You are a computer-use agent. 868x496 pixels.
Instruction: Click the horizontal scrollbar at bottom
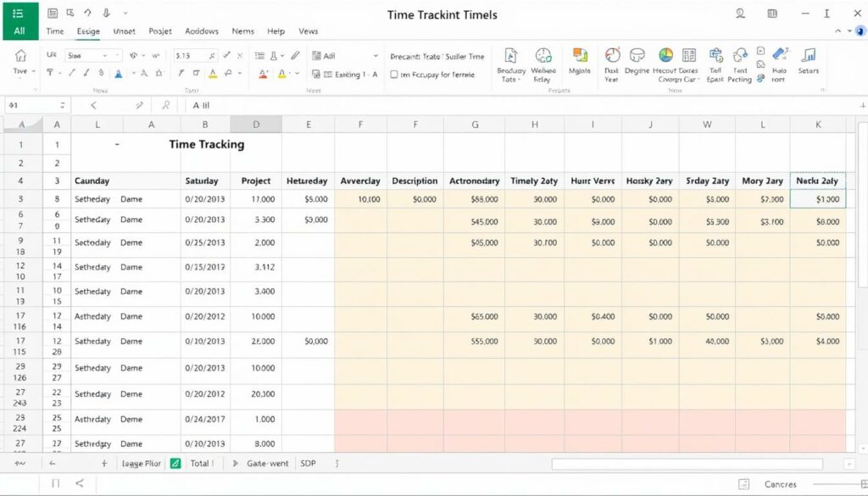(x=687, y=464)
